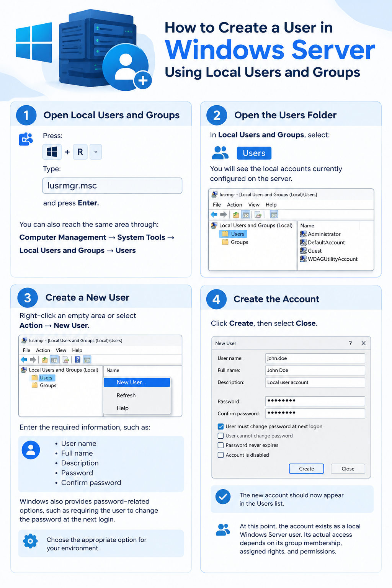Check Password never expires

click(220, 445)
